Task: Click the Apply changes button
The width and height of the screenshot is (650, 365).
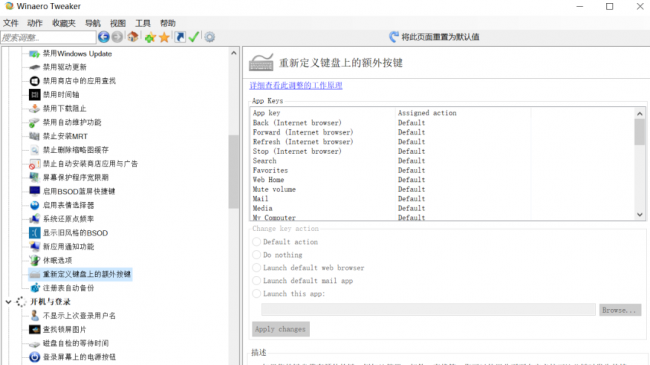Action: [x=281, y=329]
